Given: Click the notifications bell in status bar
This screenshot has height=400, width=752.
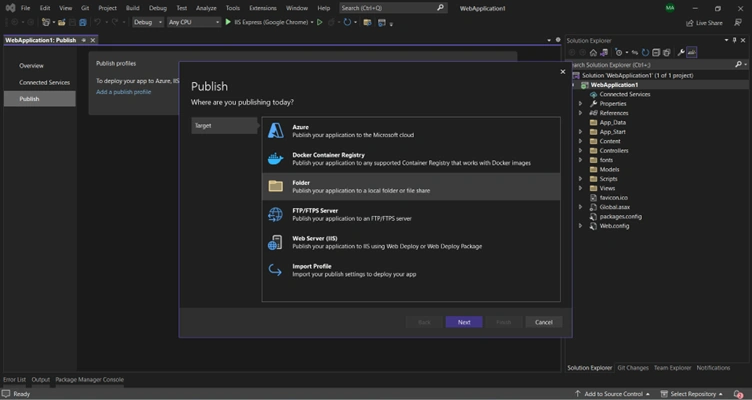Looking at the screenshot, I should click(x=739, y=394).
